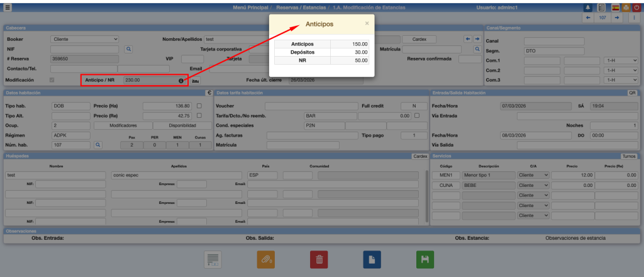This screenshot has height=277, width=644.
Task: Toggle the Precio (Ha) checkbox
Action: pyautogui.click(x=199, y=106)
